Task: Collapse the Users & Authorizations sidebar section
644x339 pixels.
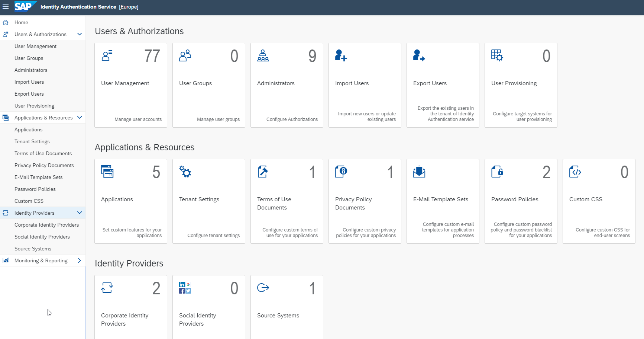Action: [x=79, y=34]
